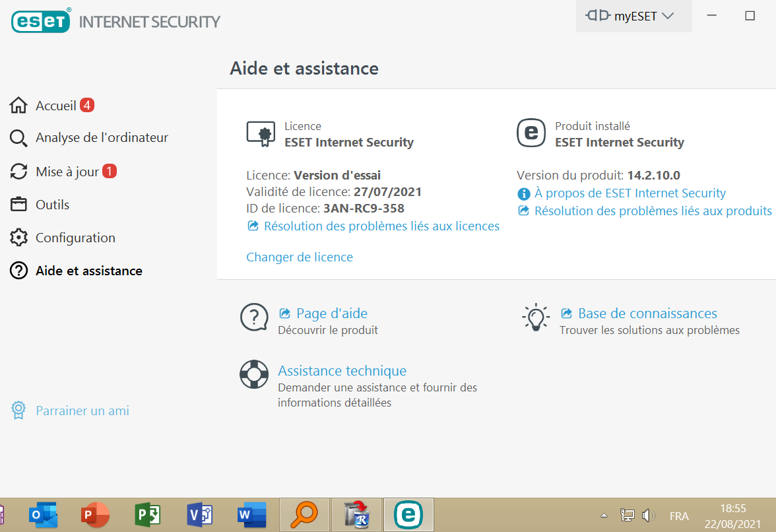Click the red 4 badge on Accueil
This screenshot has height=532, width=776.
87,105
